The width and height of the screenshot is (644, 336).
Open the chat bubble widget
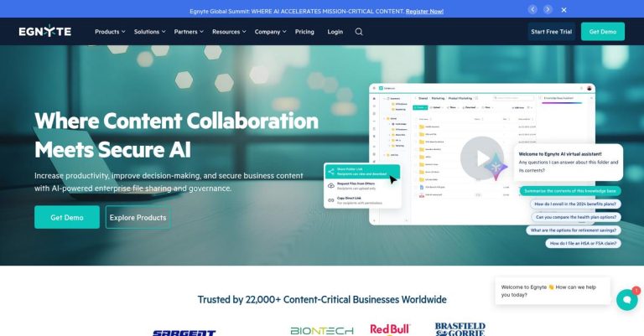click(626, 299)
